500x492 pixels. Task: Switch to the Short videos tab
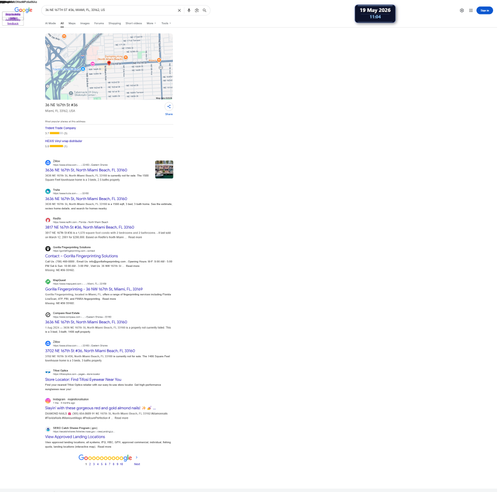pyautogui.click(x=134, y=23)
